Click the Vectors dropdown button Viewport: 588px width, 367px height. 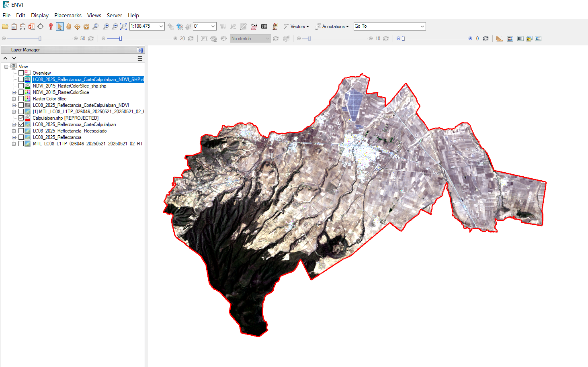click(297, 27)
